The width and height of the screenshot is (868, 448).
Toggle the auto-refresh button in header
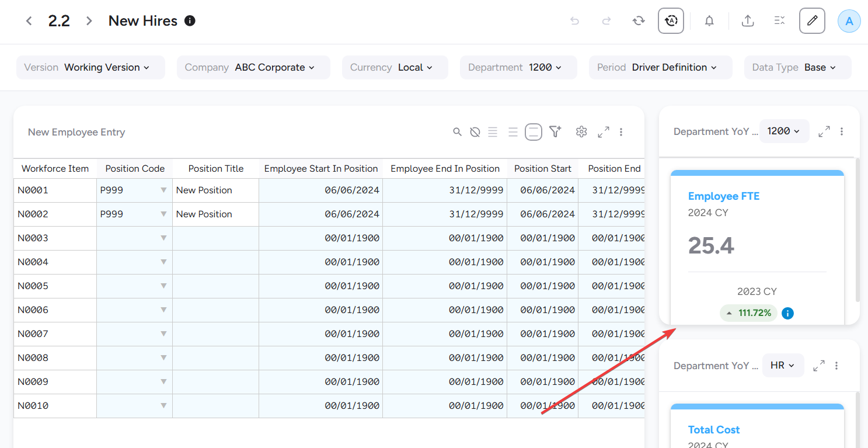671,21
